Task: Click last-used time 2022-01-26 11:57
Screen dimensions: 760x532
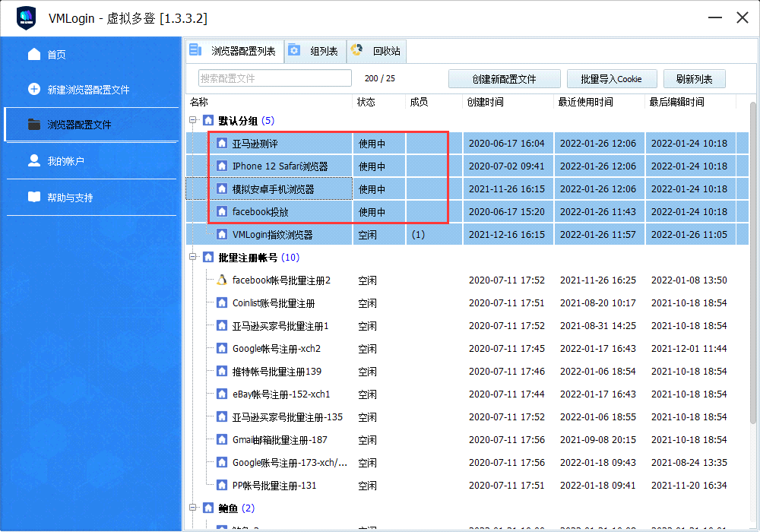Action: tap(597, 235)
